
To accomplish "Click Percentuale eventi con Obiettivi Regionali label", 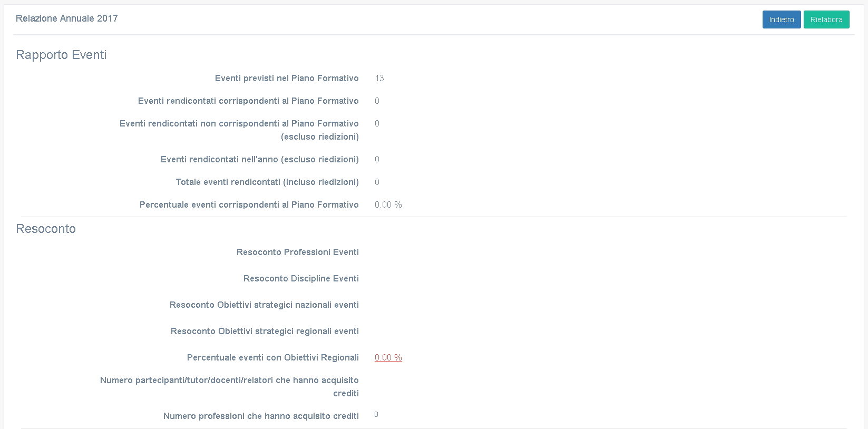I will pos(273,357).
